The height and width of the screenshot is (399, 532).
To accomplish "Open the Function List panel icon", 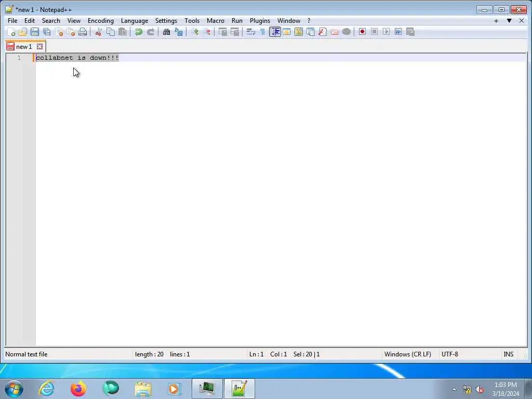I will (322, 32).
